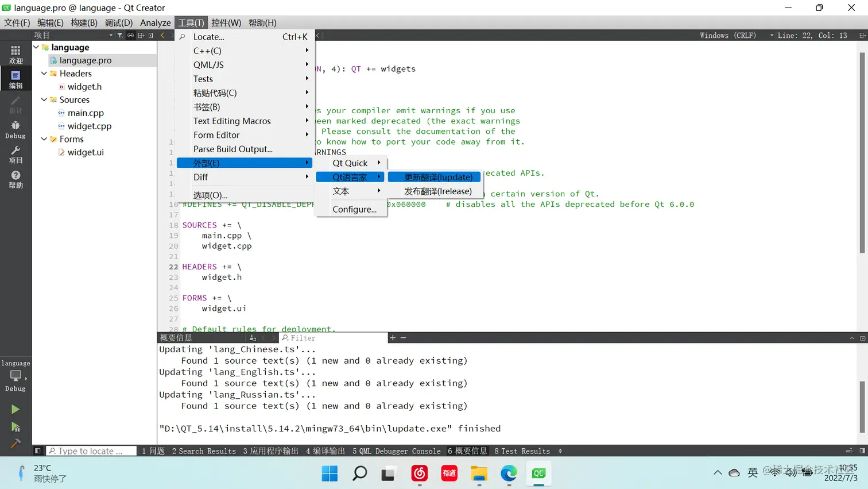868x489 pixels.
Task: Open the 5 QML Debugger Console tab
Action: pyautogui.click(x=397, y=451)
